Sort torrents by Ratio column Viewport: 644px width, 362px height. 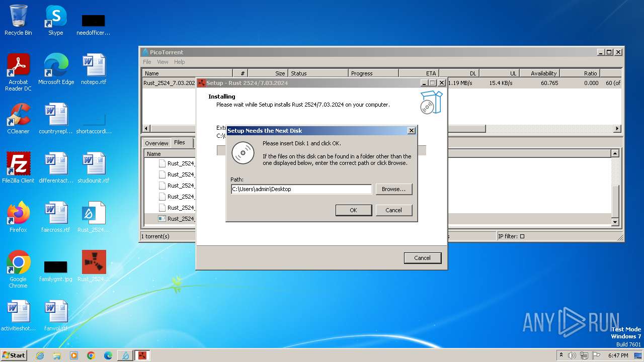tap(580, 73)
